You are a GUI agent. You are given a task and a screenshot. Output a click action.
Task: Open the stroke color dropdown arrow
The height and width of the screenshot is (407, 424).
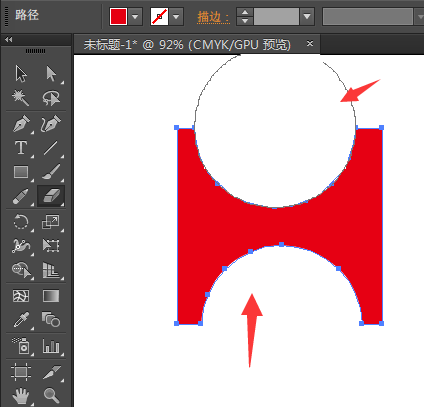pyautogui.click(x=176, y=16)
